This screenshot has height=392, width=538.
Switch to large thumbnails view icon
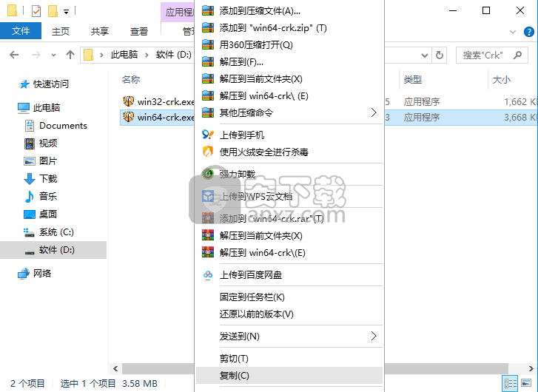tap(526, 382)
